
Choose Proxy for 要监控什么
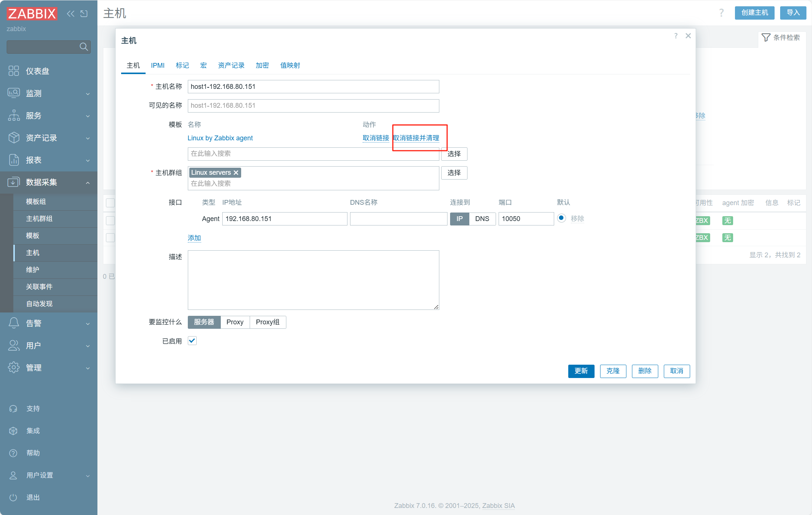(235, 322)
